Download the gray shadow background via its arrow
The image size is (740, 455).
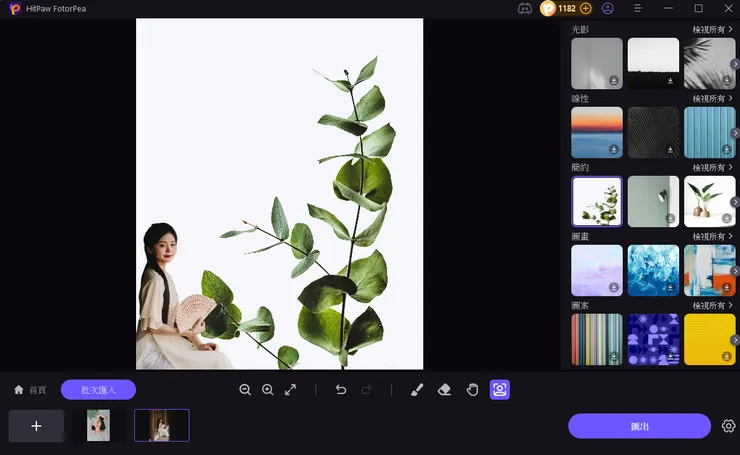click(614, 81)
